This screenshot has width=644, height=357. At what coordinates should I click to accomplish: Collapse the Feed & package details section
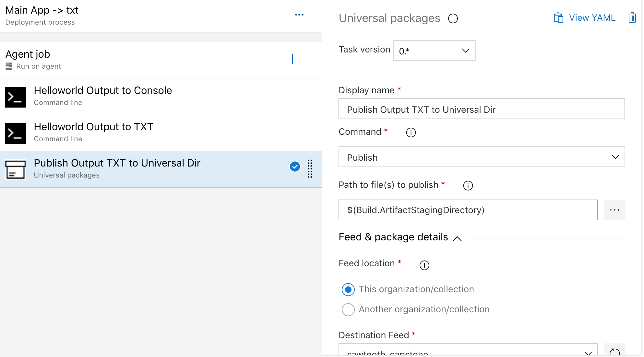[x=457, y=238]
